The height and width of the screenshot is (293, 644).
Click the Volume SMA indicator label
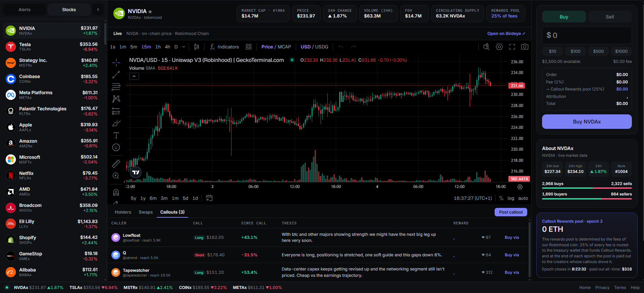[x=142, y=68]
